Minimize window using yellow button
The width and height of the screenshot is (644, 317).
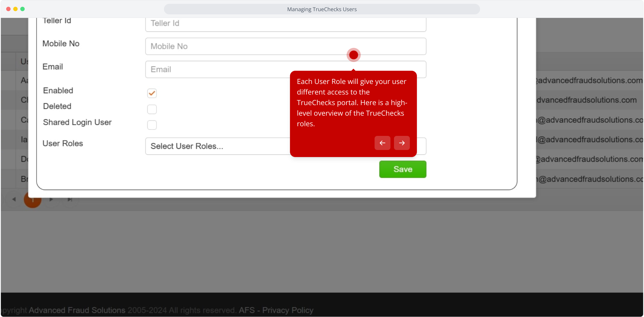click(15, 9)
